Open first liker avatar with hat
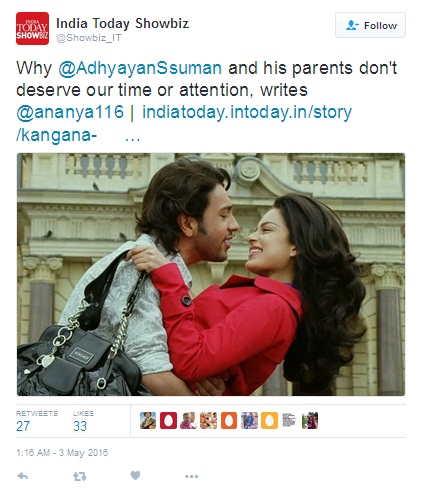427x495 pixels. 148,420
